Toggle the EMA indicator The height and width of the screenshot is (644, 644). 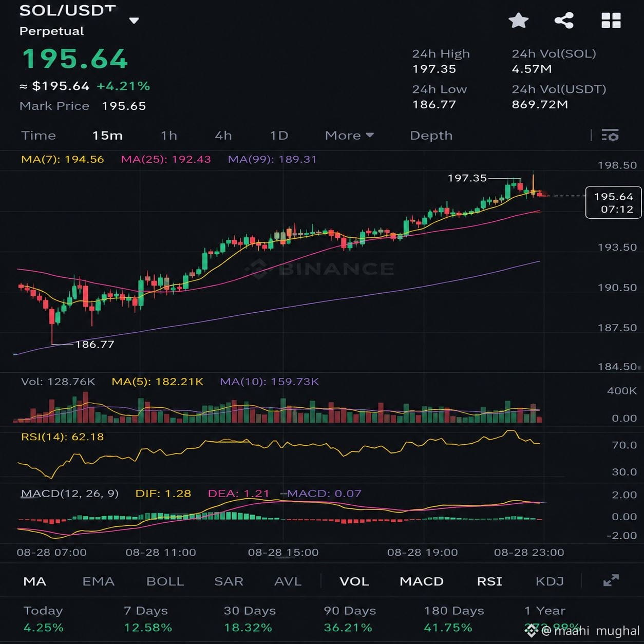click(x=99, y=581)
